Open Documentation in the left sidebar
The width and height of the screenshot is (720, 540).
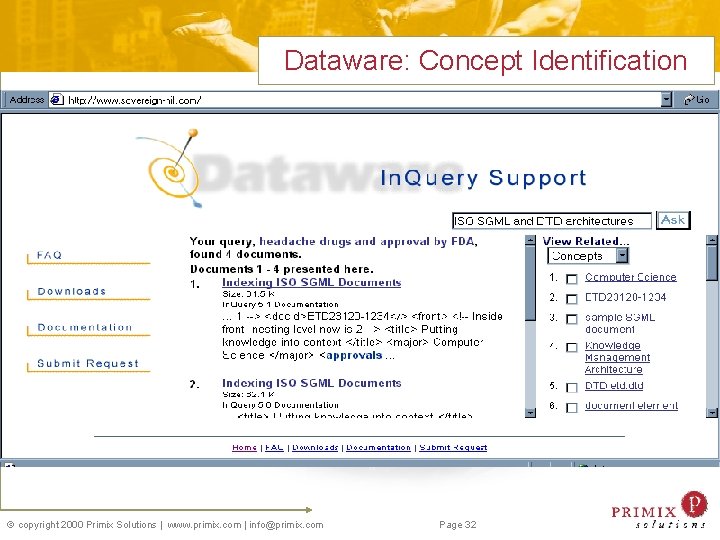click(85, 327)
